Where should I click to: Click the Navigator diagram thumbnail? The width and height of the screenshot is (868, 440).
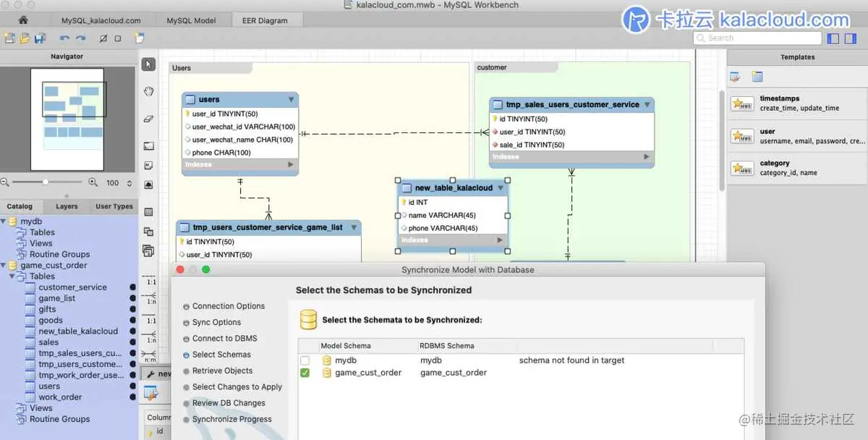coord(67,119)
